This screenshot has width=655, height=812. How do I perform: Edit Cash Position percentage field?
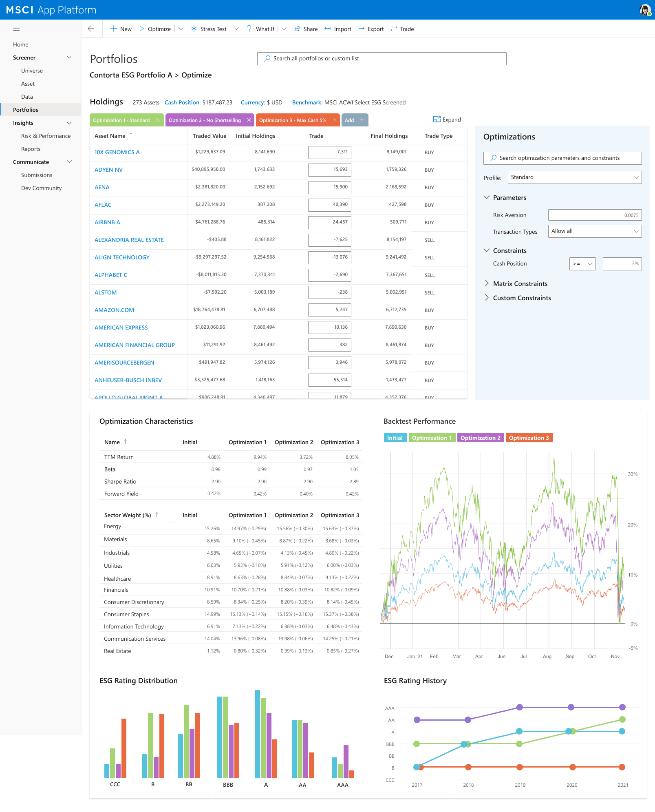pos(622,264)
